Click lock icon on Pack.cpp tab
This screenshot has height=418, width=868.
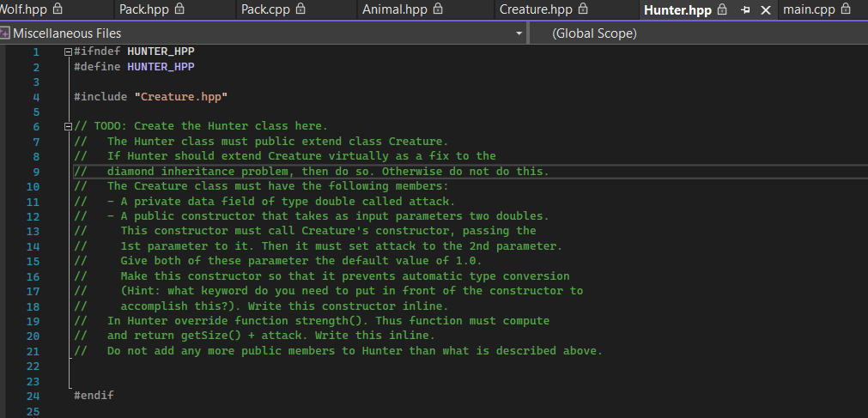pyautogui.click(x=300, y=9)
